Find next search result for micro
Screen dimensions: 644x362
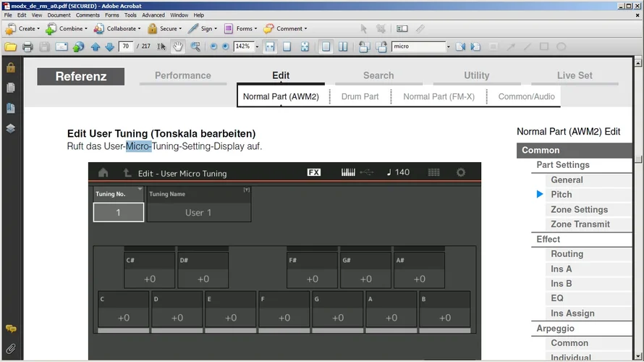click(475, 47)
